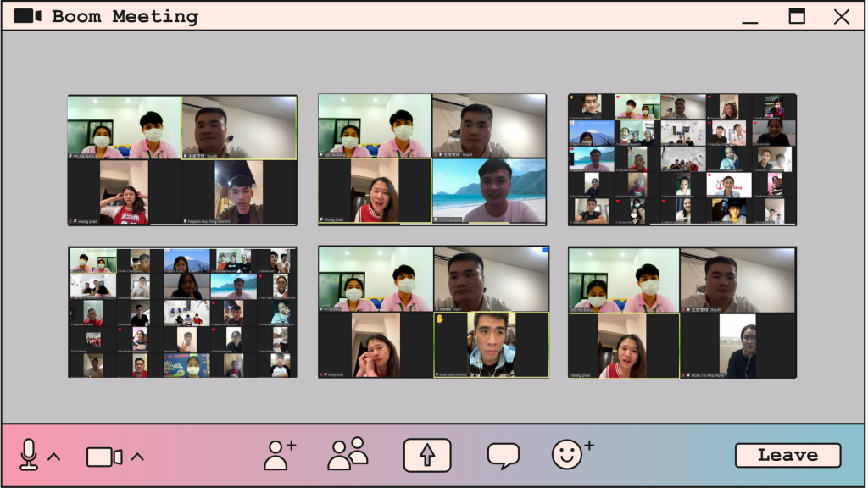Expand microphone options chevron

tap(54, 457)
